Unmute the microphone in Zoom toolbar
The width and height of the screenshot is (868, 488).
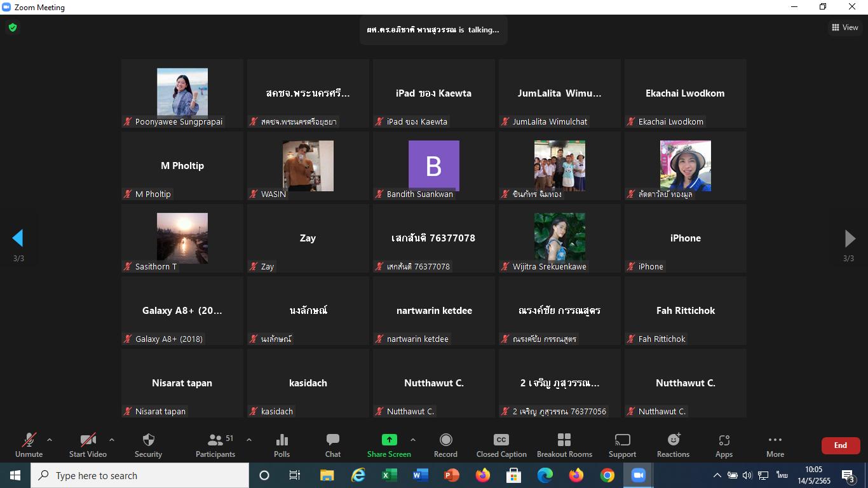click(29, 445)
